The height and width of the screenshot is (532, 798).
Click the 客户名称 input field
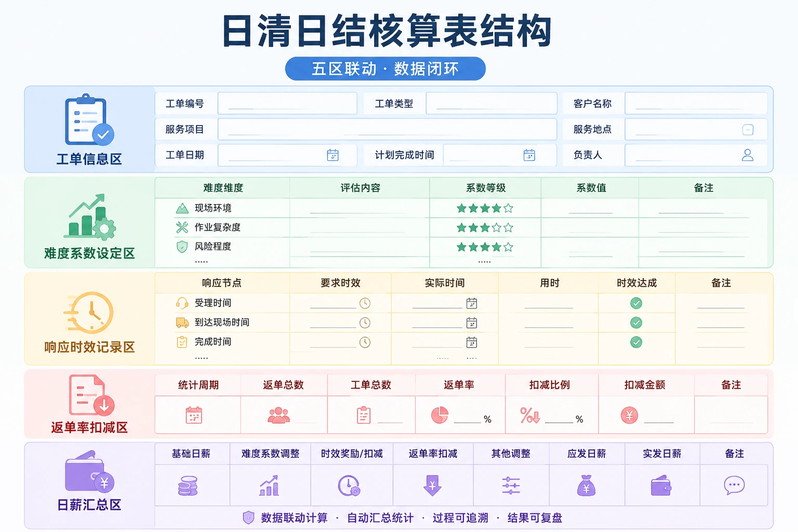pos(696,103)
